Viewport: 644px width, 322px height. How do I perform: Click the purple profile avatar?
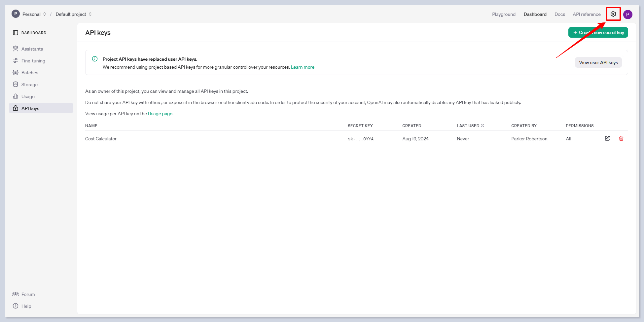[x=627, y=15]
